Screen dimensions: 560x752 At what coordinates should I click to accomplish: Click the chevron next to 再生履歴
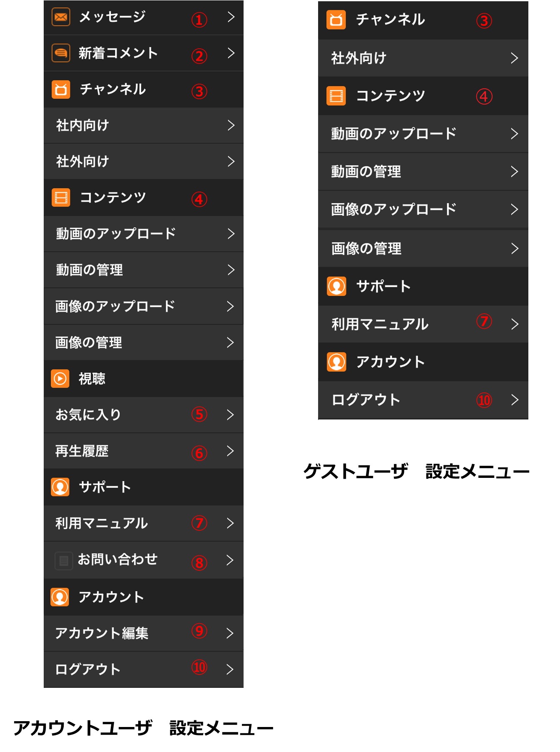tap(230, 451)
